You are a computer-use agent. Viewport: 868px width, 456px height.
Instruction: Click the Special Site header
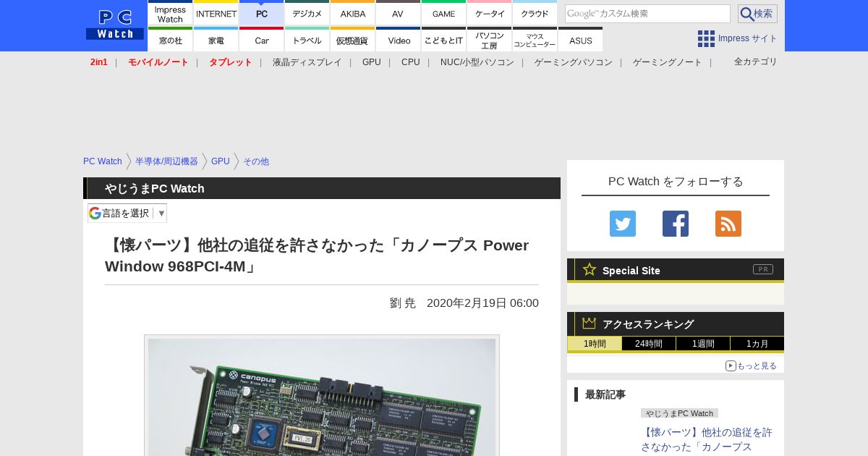tap(676, 270)
